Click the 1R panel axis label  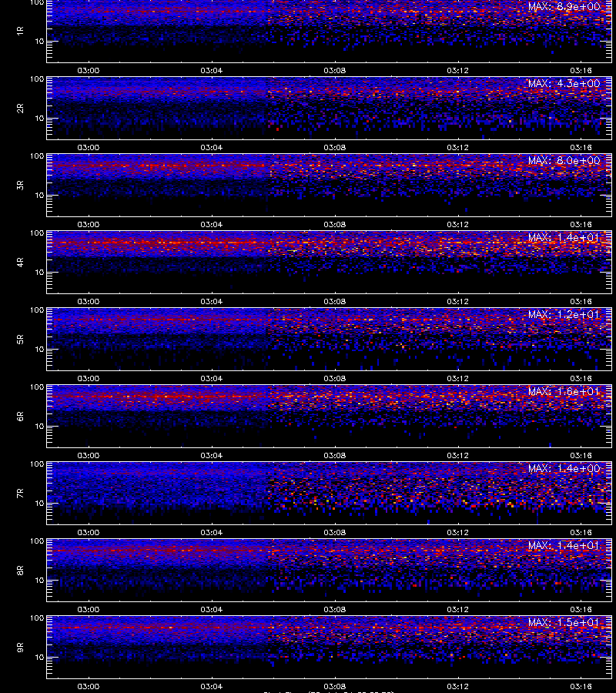20,31
